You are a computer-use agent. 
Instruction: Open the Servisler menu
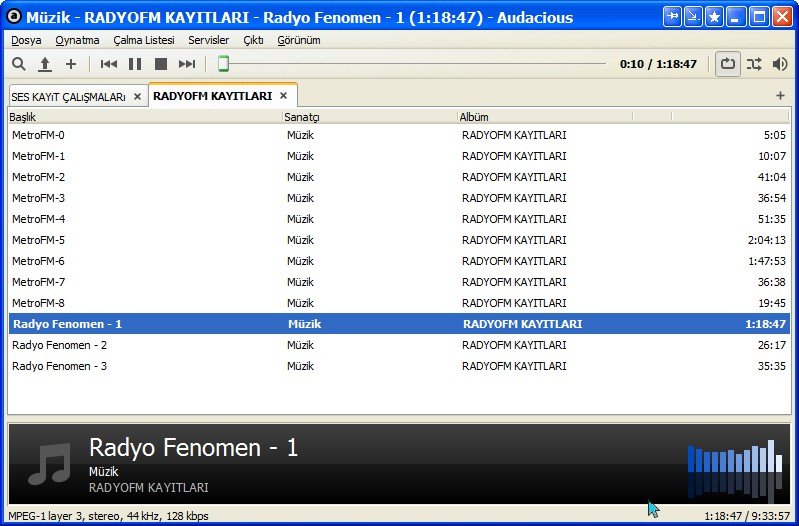click(208, 40)
